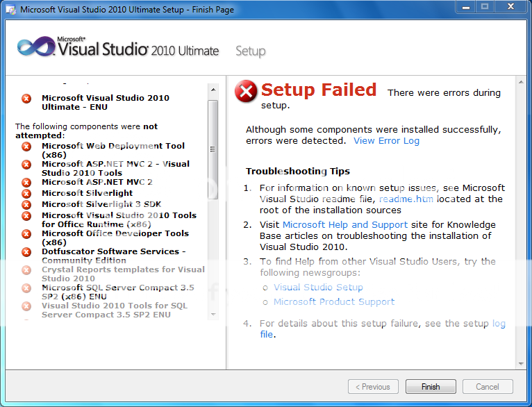
Task: Click the component list scrollbar thumb
Action: [x=213, y=149]
